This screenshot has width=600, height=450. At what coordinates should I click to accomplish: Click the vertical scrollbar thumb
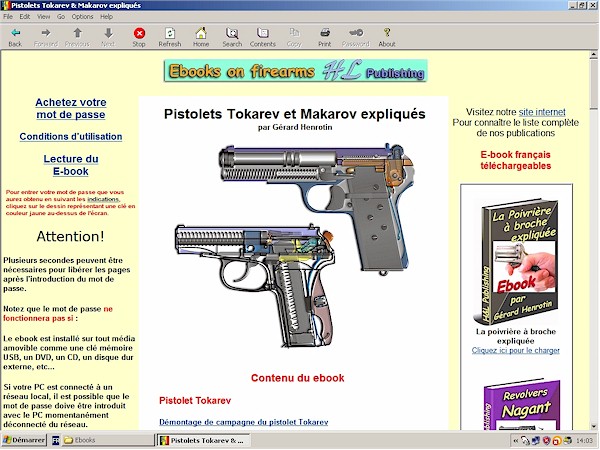tap(593, 83)
